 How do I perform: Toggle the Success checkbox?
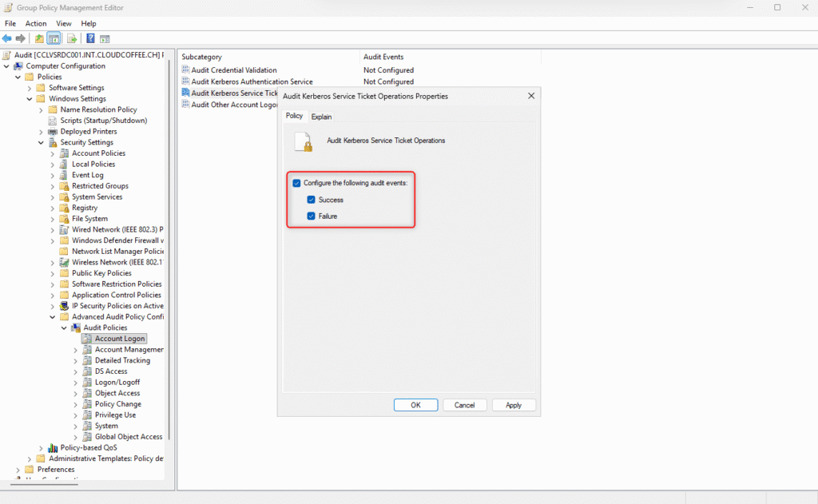coord(312,200)
